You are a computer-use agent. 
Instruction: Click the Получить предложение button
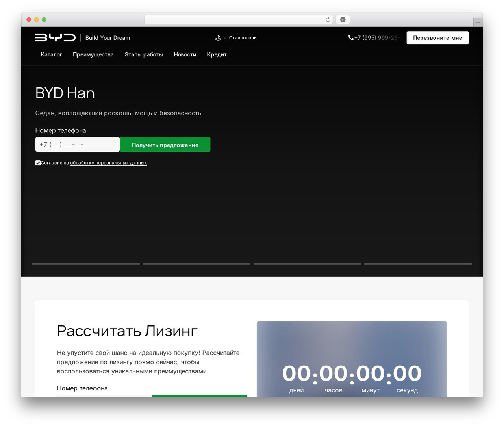(165, 145)
